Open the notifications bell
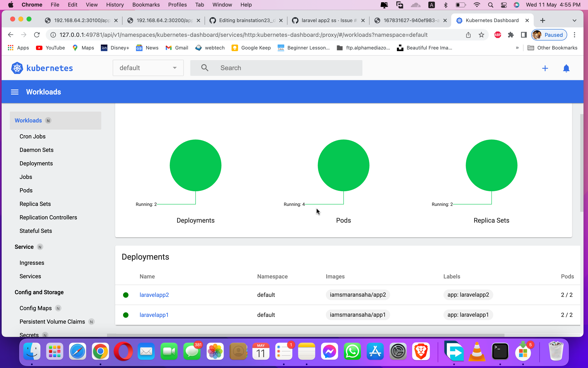The height and width of the screenshot is (368, 588). pos(566,68)
